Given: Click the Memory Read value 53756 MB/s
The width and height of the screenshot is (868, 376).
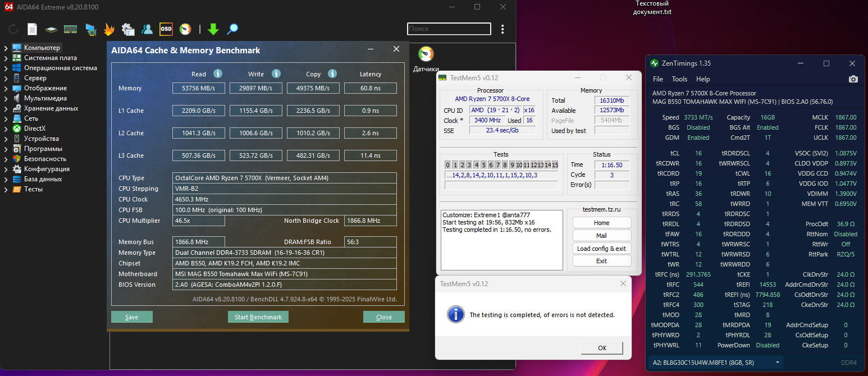Looking at the screenshot, I should (199, 88).
